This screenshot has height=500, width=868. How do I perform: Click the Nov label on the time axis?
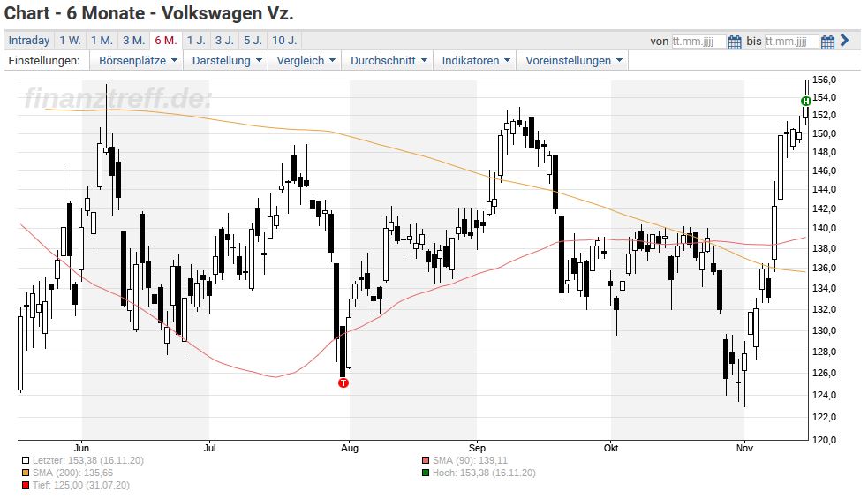tap(744, 448)
